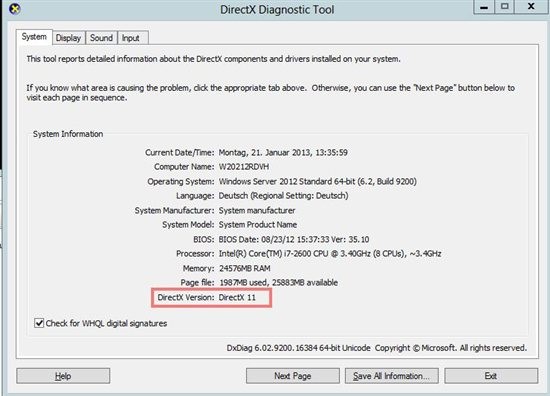Click the 'This tool reports detailed information' sentence
Image resolution: width=550 pixels, height=396 pixels.
click(x=213, y=59)
